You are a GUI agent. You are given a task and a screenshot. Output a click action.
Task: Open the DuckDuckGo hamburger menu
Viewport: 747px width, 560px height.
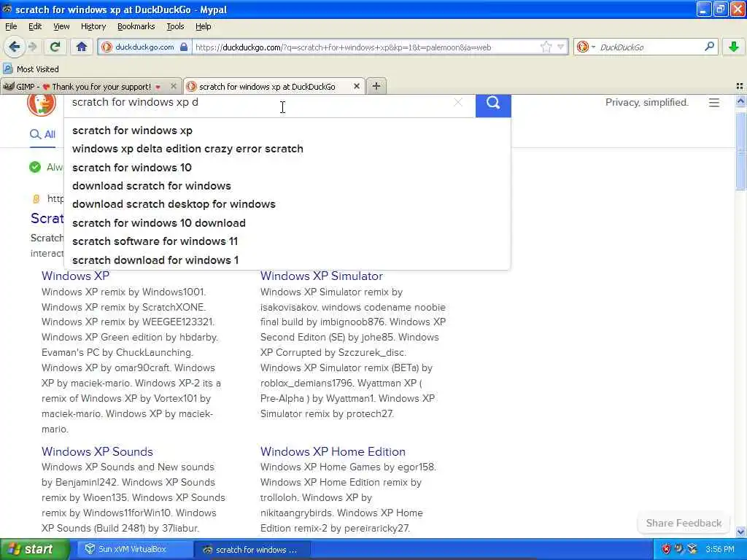pos(713,102)
